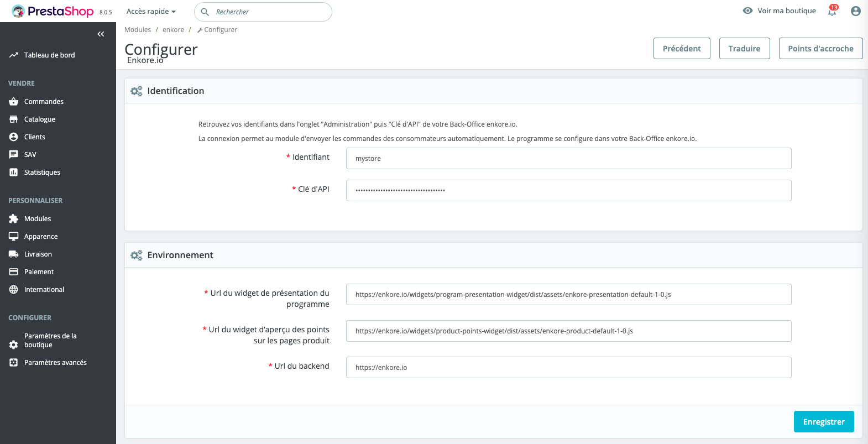Focus the product points widget URL field
The height and width of the screenshot is (444, 868).
pyautogui.click(x=568, y=331)
